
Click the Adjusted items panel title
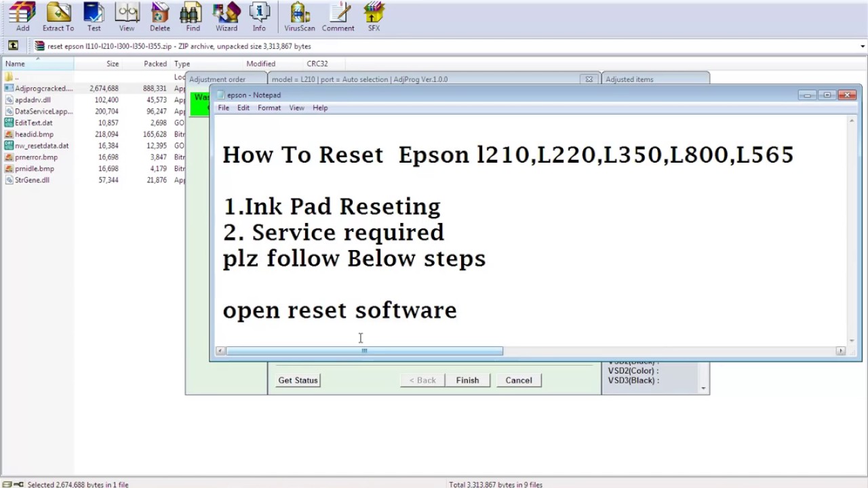[x=629, y=79]
